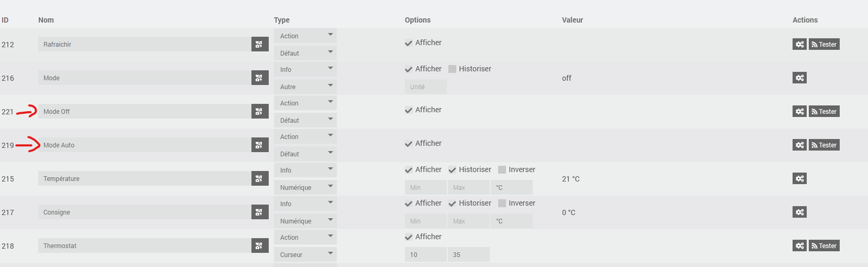The height and width of the screenshot is (267, 868).
Task: Open advanced settings gears for Mode row
Action: (799, 78)
